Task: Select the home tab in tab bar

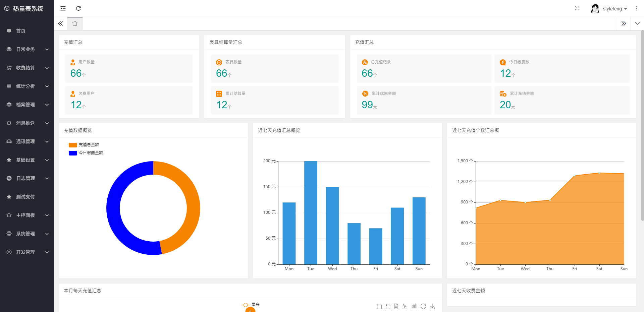Action: (75, 23)
